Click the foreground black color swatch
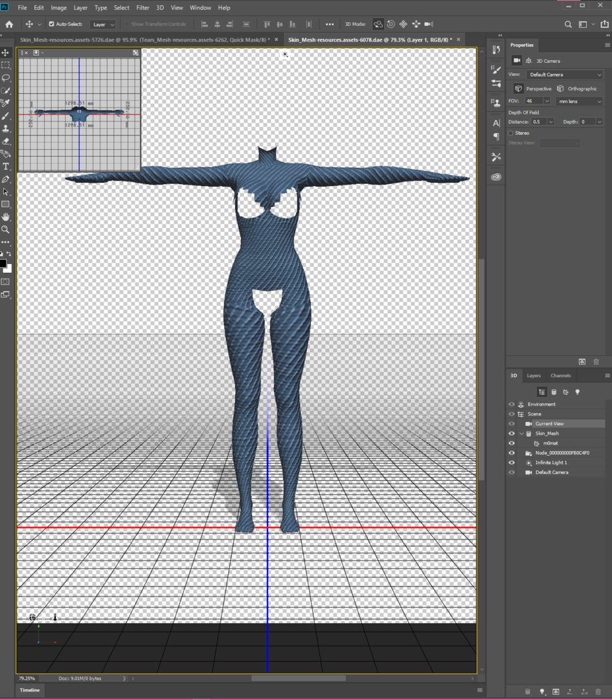612x700 pixels. pos(3,263)
